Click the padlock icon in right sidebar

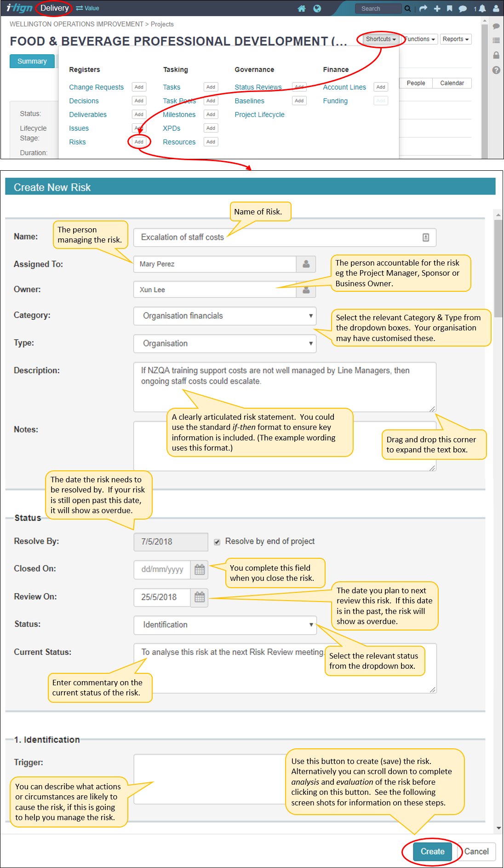[x=496, y=55]
